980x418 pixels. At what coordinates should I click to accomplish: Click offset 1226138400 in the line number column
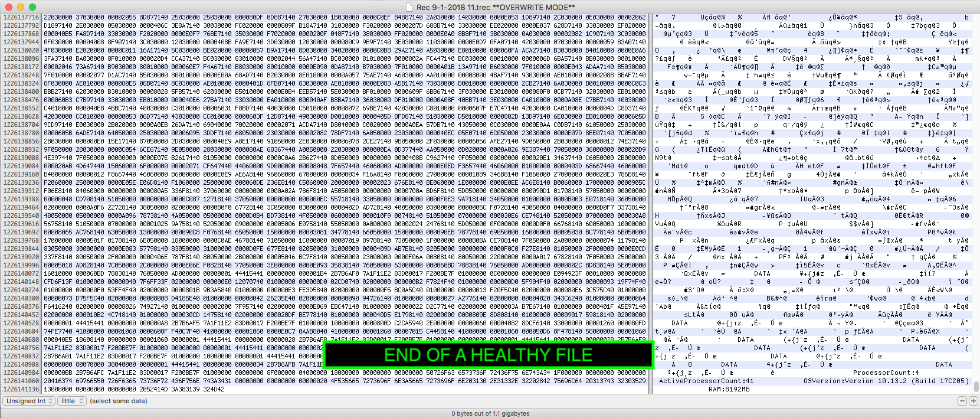(x=21, y=92)
